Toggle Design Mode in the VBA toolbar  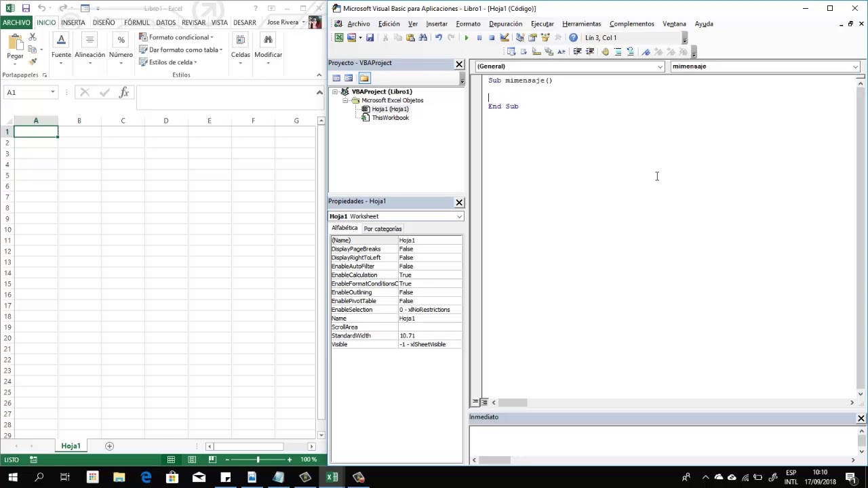[504, 38]
